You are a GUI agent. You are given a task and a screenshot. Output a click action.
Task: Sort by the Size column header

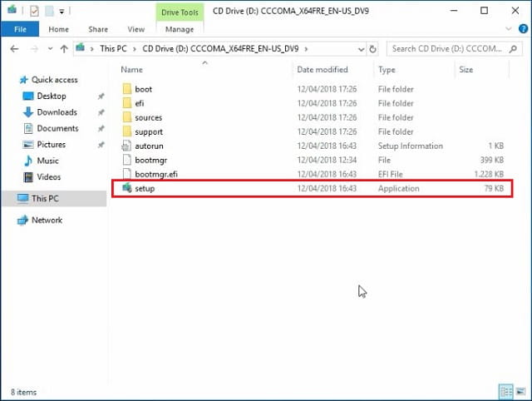click(465, 70)
